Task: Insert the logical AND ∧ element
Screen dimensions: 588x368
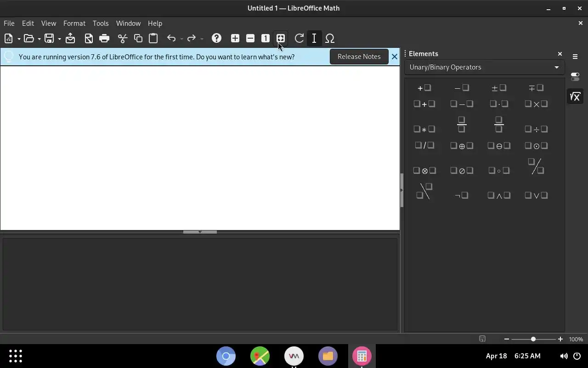Action: tap(499, 195)
